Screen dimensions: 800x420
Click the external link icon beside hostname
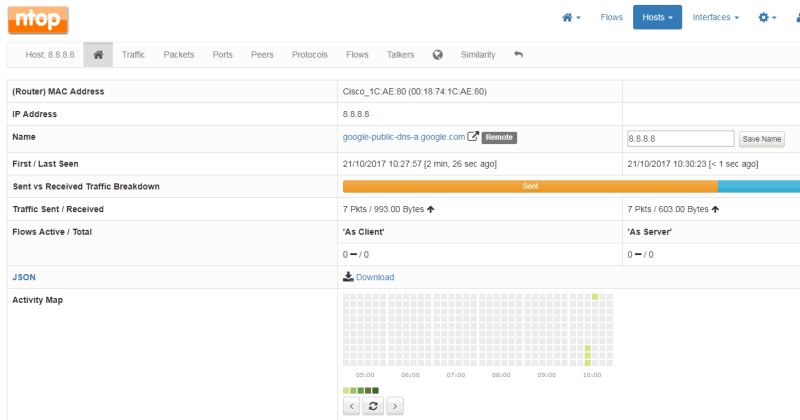[x=473, y=136]
